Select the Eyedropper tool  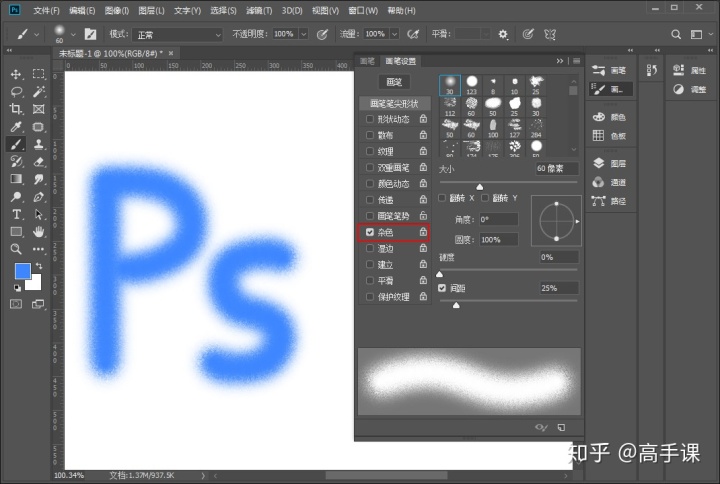pyautogui.click(x=16, y=127)
